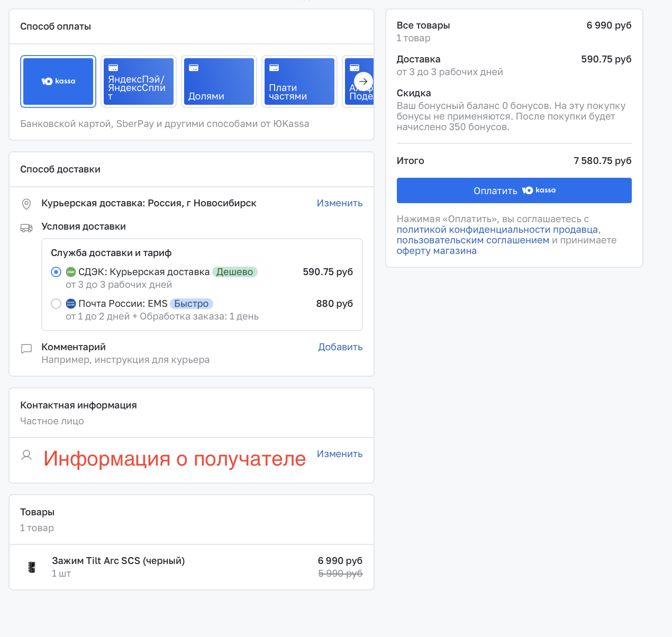Open the оферту магазина link
Image resolution: width=672 pixels, height=637 pixels.
click(437, 251)
